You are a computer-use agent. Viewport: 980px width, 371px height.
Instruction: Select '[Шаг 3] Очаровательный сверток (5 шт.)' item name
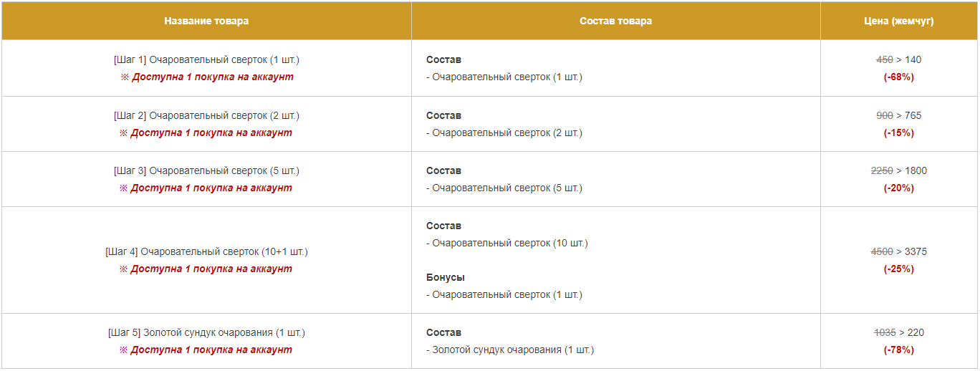click(206, 170)
